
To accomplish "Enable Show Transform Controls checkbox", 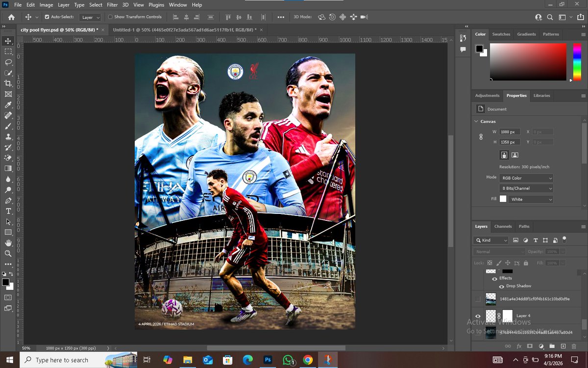I will pos(110,17).
